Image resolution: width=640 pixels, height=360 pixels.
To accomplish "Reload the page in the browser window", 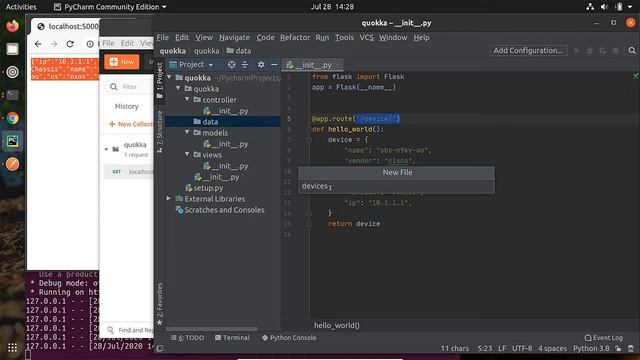I will click(70, 44).
